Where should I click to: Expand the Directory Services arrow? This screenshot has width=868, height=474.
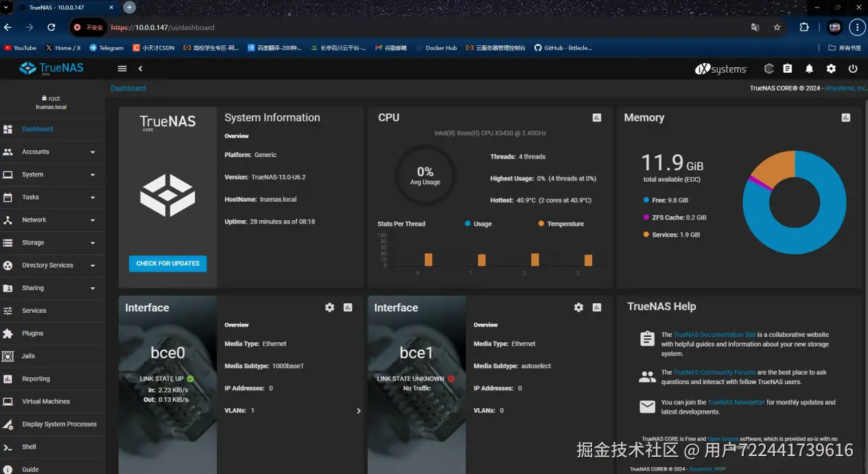[93, 265]
